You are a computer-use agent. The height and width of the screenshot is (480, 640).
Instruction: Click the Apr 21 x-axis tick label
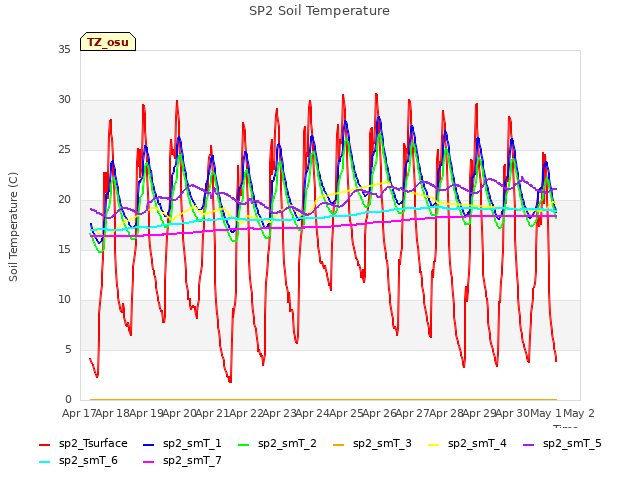tap(211, 413)
